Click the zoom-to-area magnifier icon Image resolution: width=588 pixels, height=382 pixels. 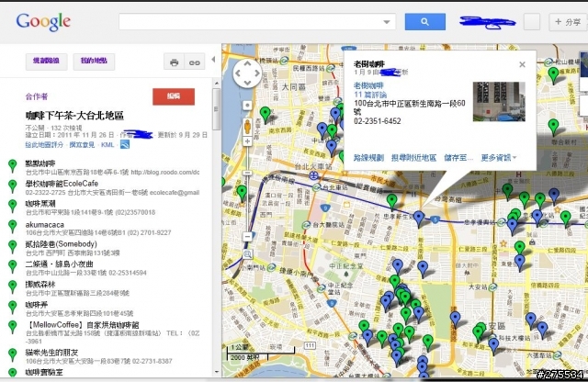click(247, 254)
